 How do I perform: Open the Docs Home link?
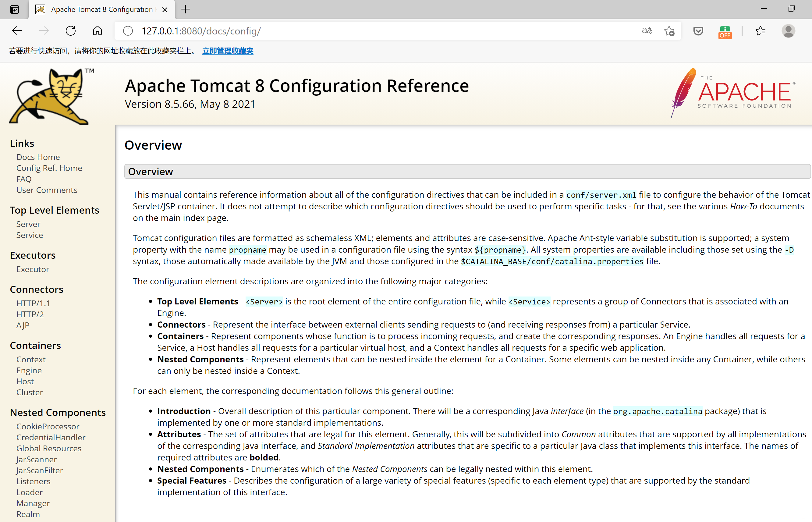point(38,157)
